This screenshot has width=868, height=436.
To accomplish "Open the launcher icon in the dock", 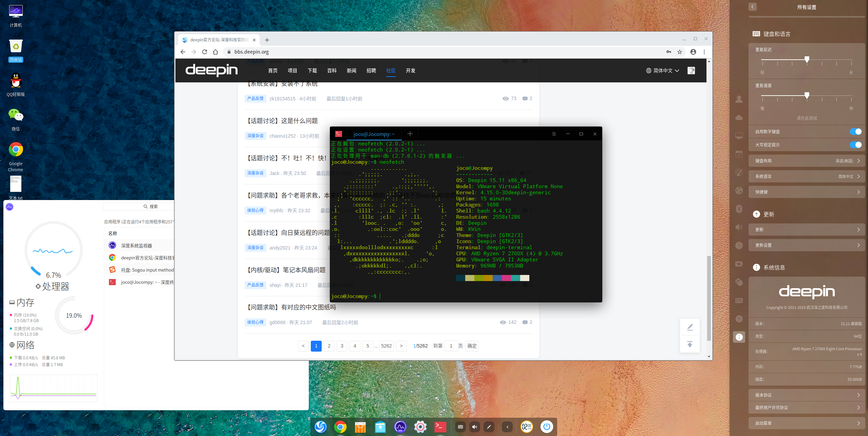I will [320, 427].
